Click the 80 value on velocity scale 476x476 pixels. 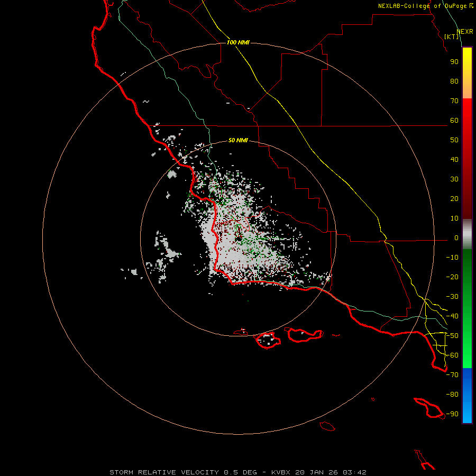tap(454, 81)
